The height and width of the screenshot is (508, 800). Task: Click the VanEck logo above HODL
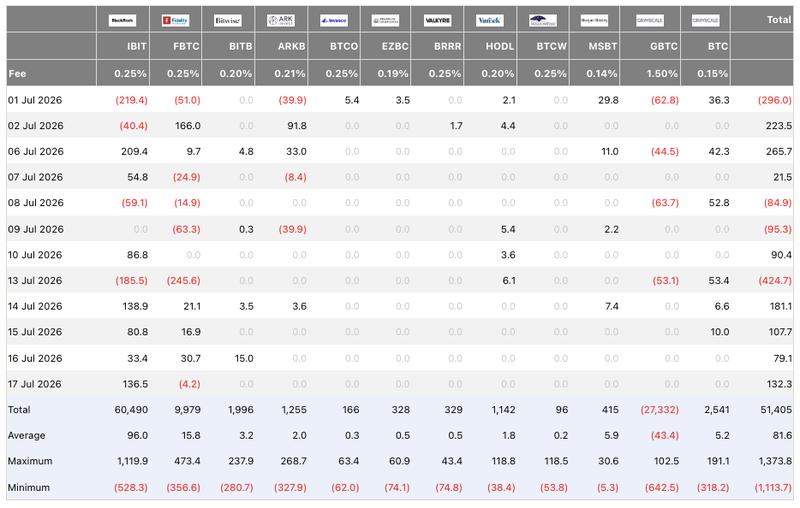[x=490, y=20]
